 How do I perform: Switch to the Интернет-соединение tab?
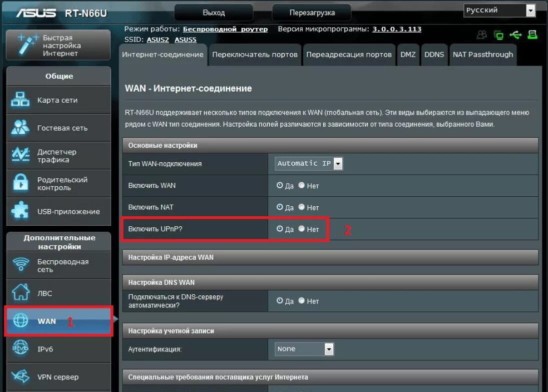coord(163,55)
